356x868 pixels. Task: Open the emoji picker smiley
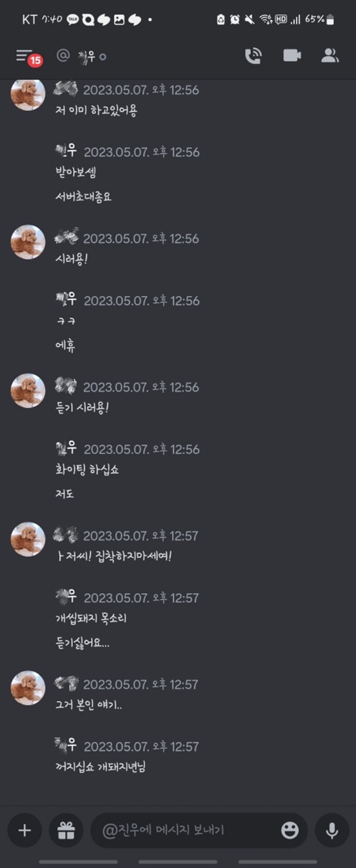(290, 831)
